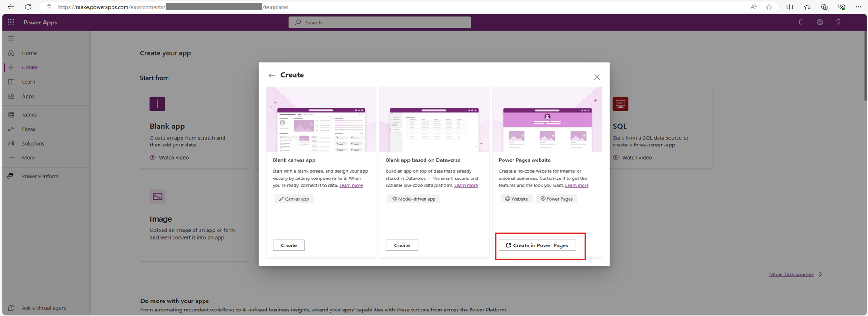
Task: Click the Canvas app tag
Action: pos(294,199)
